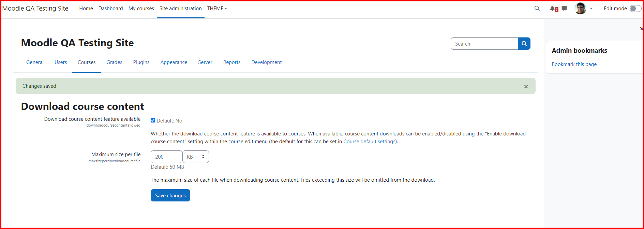The image size is (644, 229).
Task: Click the Moodle QA Testing Site brand link
Action: click(35, 9)
